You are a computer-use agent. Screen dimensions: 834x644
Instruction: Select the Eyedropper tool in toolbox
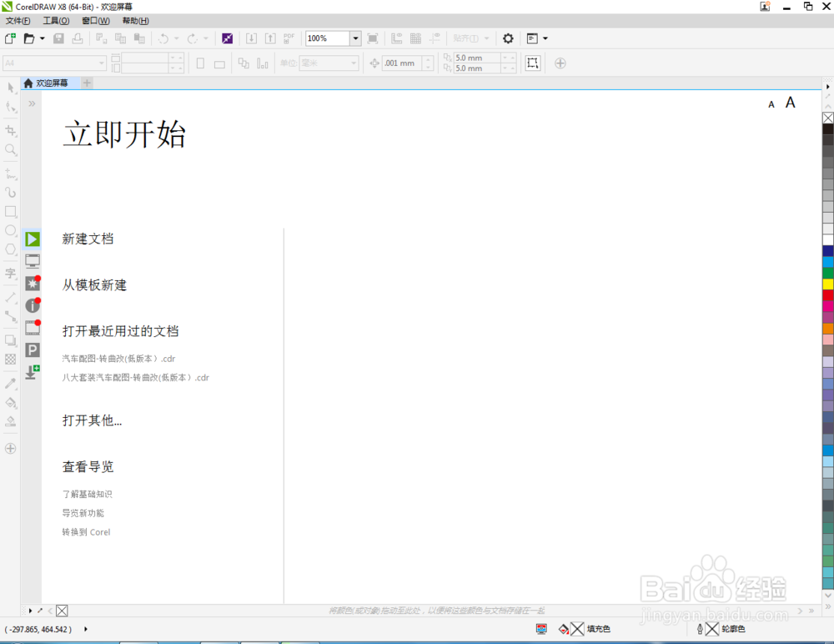coord(11,383)
